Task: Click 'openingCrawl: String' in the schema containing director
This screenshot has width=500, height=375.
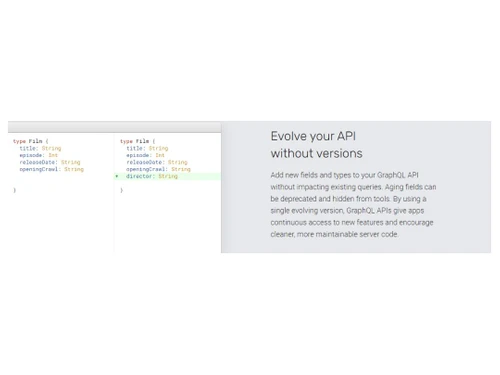Action: point(158,169)
